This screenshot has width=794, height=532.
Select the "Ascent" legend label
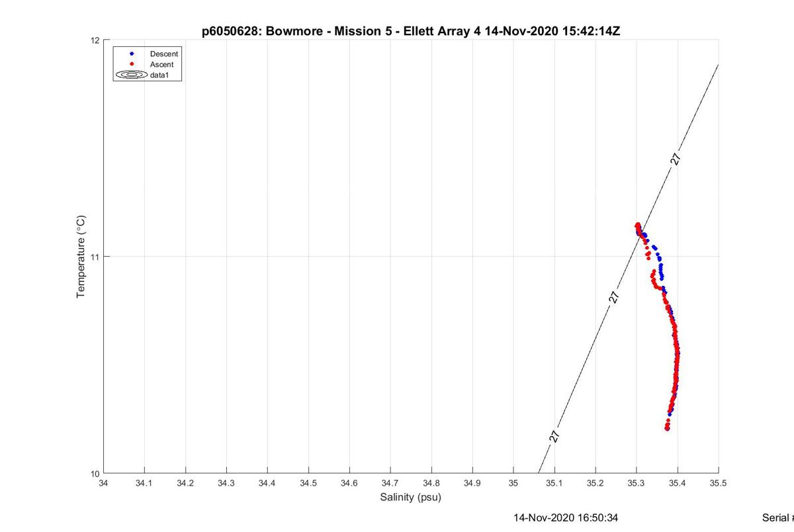coord(162,64)
